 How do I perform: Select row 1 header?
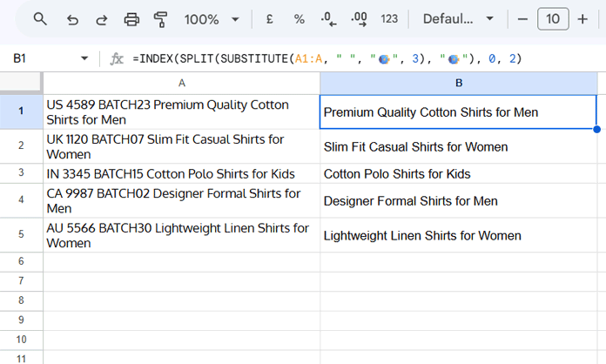pos(21,111)
